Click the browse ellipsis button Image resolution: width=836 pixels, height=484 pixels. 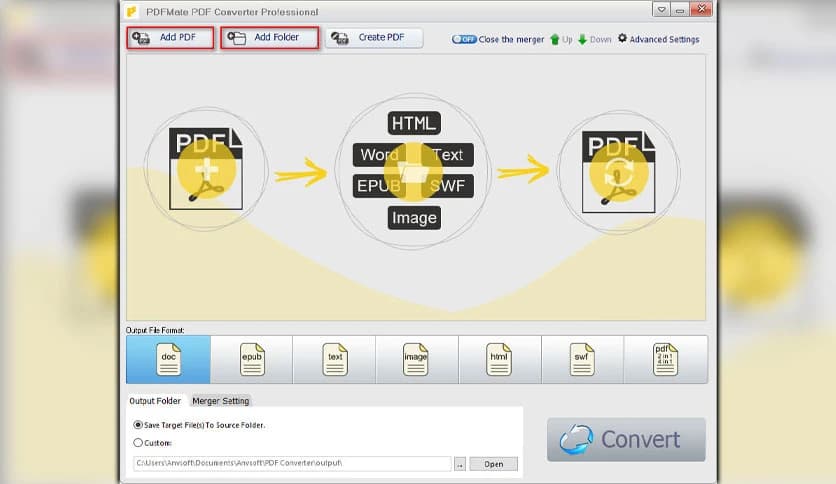point(460,464)
